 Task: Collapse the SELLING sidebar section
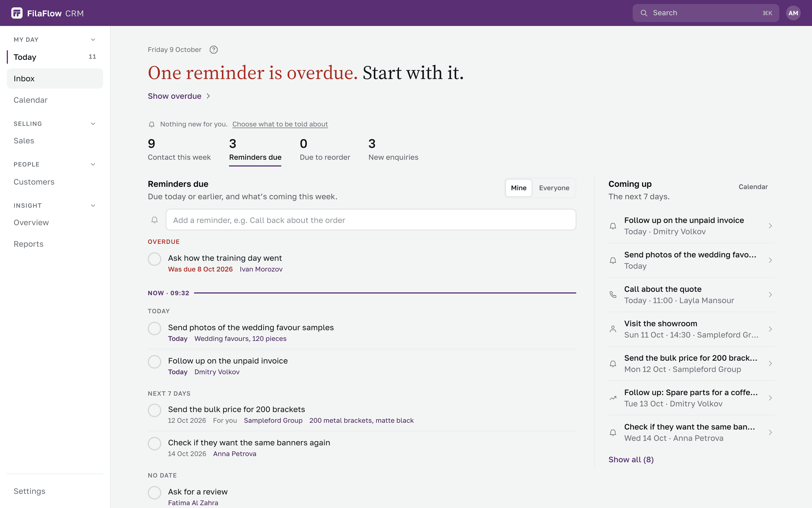click(93, 124)
